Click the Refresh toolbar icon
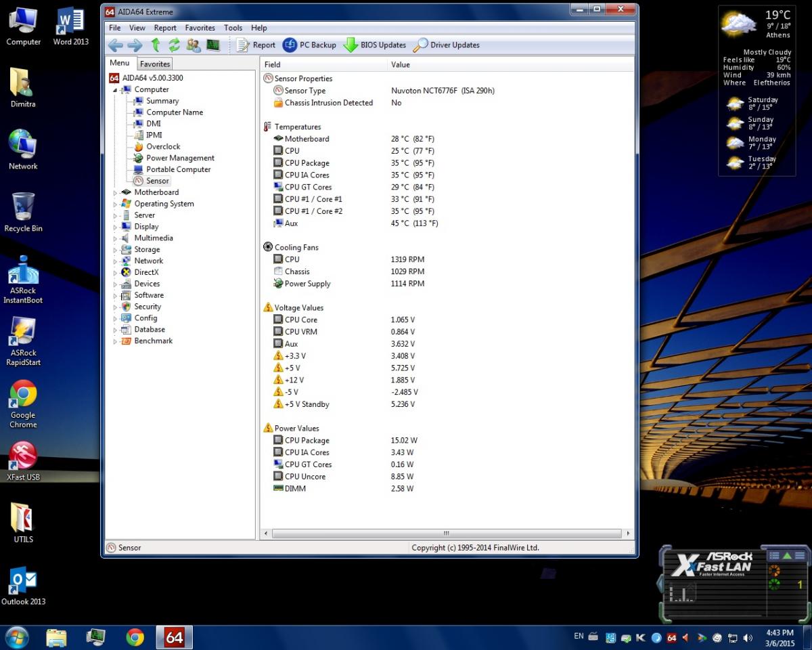Viewport: 812px width, 650px height. pyautogui.click(x=174, y=45)
